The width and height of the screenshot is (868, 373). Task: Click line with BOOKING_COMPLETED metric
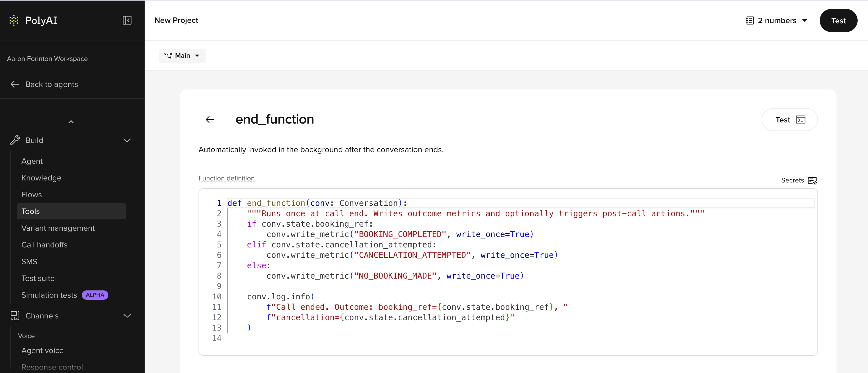tap(400, 234)
